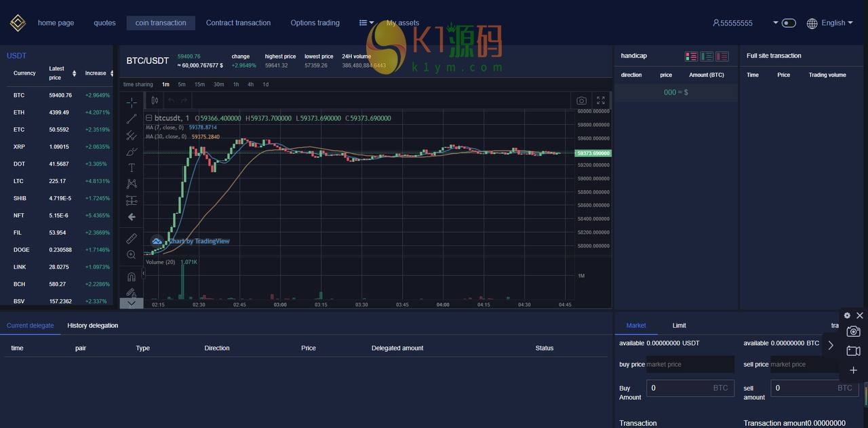
Task: Select the 15m chart interval
Action: 199,85
